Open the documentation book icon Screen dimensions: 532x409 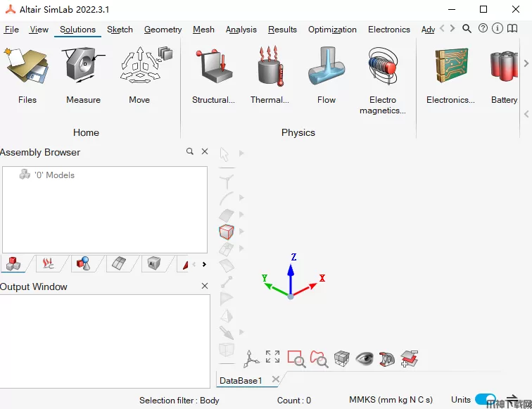pos(512,28)
